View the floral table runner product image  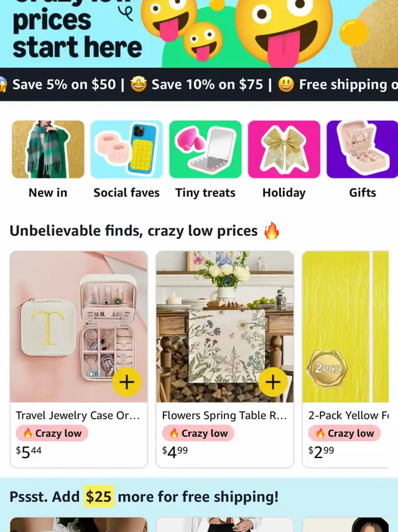pos(224,327)
